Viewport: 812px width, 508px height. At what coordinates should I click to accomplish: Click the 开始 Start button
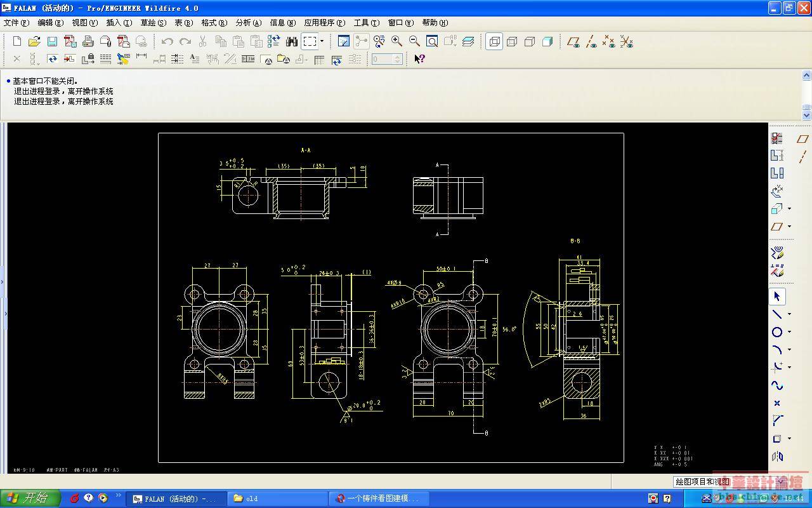point(30,498)
